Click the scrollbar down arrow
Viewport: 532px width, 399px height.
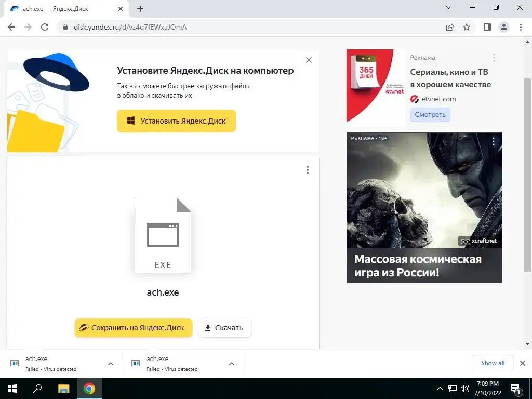pyautogui.click(x=528, y=344)
